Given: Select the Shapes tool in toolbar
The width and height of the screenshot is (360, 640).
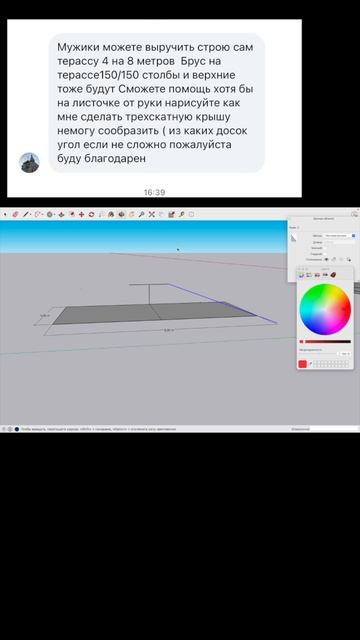Looking at the screenshot, I should [49, 214].
